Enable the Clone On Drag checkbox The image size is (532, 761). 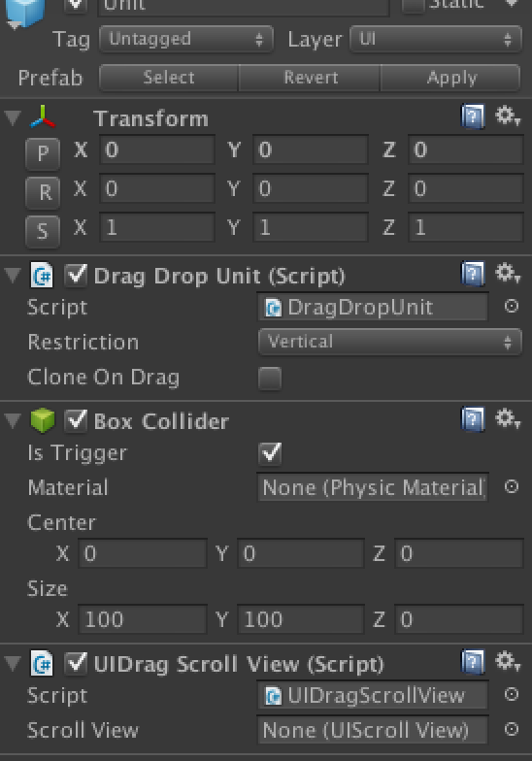point(270,379)
